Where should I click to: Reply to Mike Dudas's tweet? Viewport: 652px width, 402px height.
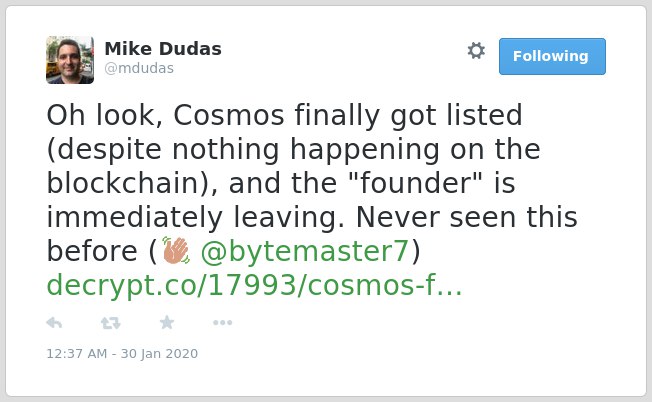pos(54,323)
